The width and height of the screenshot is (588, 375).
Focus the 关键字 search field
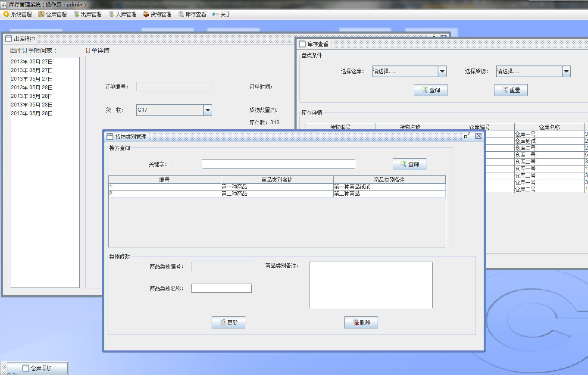[x=278, y=164]
